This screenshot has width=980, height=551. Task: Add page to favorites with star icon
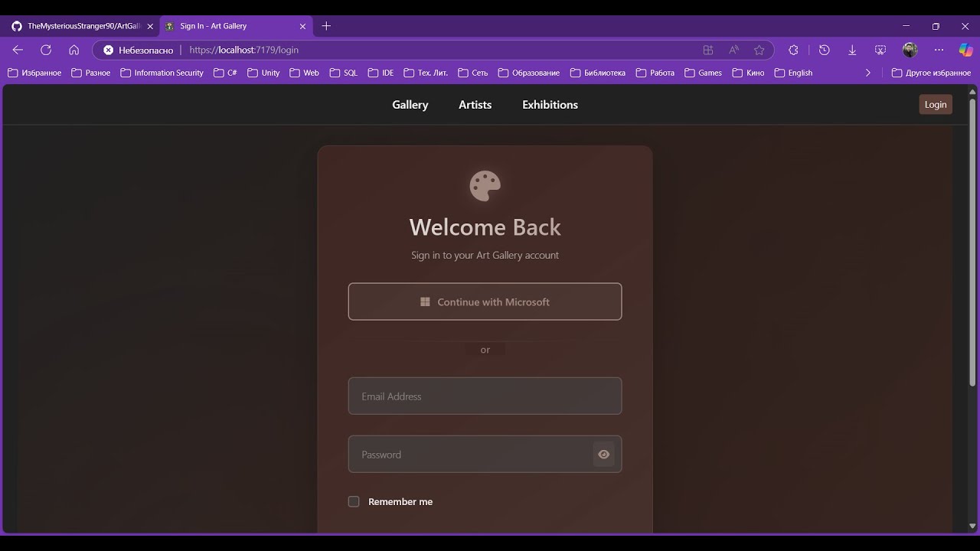[x=759, y=50]
